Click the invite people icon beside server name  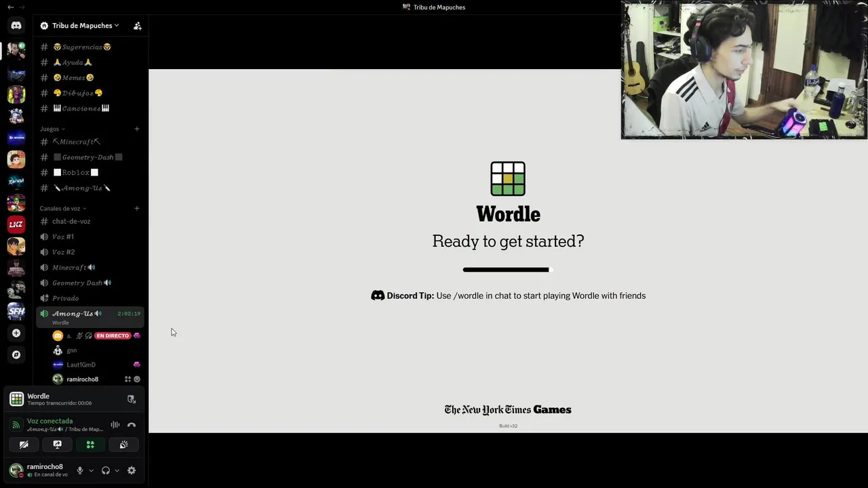pyautogui.click(x=138, y=26)
